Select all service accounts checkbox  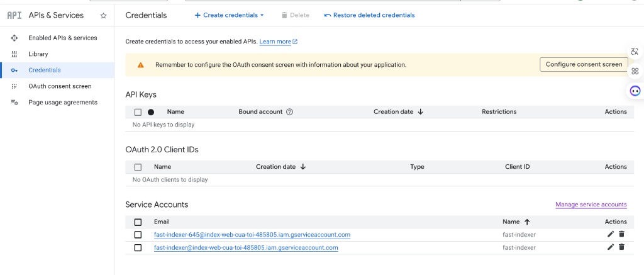coord(138,222)
